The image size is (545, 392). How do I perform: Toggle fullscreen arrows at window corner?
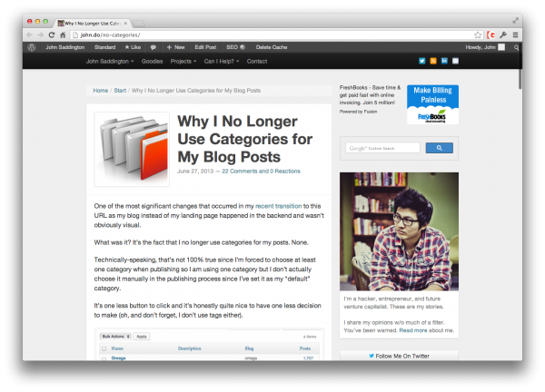pos(515,21)
